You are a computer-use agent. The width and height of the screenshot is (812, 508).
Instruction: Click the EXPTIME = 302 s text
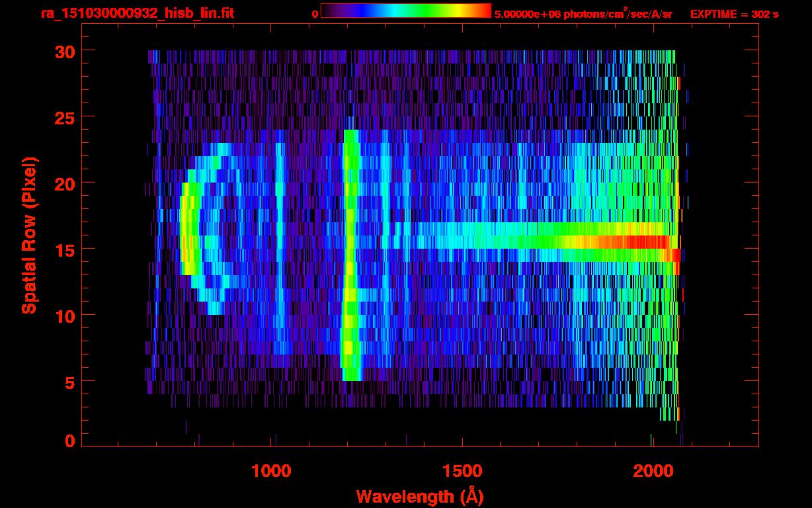click(x=734, y=14)
